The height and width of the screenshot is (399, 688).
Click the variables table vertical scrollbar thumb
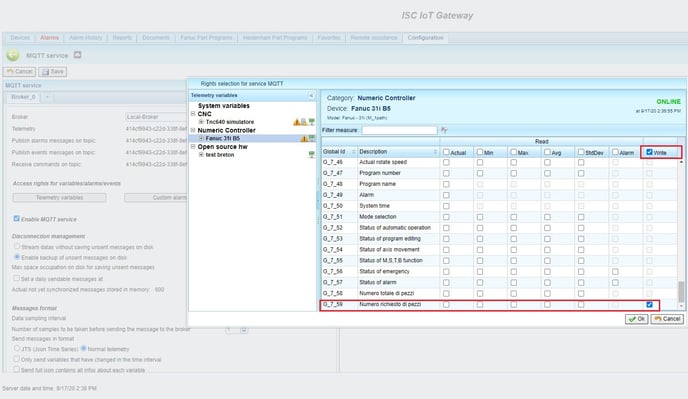click(681, 291)
